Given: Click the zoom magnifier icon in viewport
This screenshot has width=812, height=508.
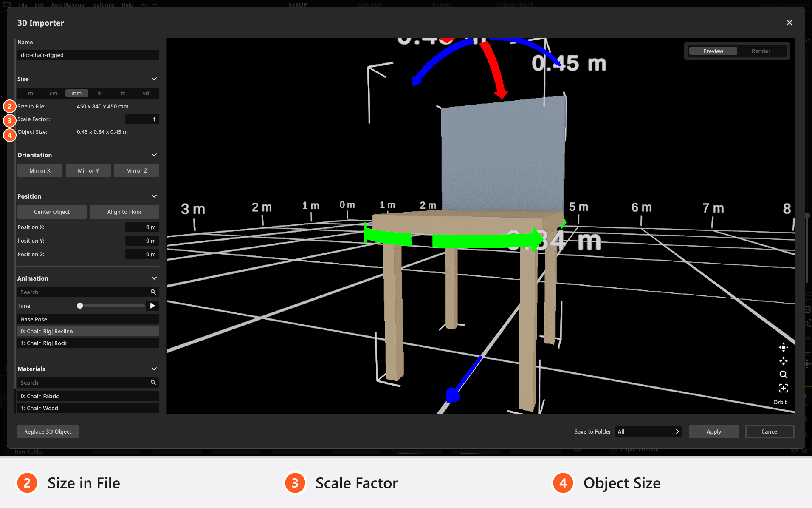Looking at the screenshot, I should point(783,375).
